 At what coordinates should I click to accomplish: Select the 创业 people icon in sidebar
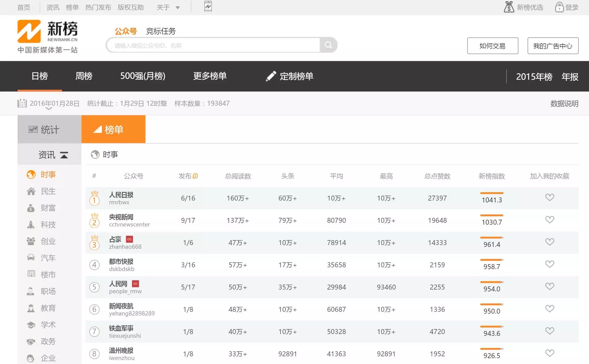31,241
